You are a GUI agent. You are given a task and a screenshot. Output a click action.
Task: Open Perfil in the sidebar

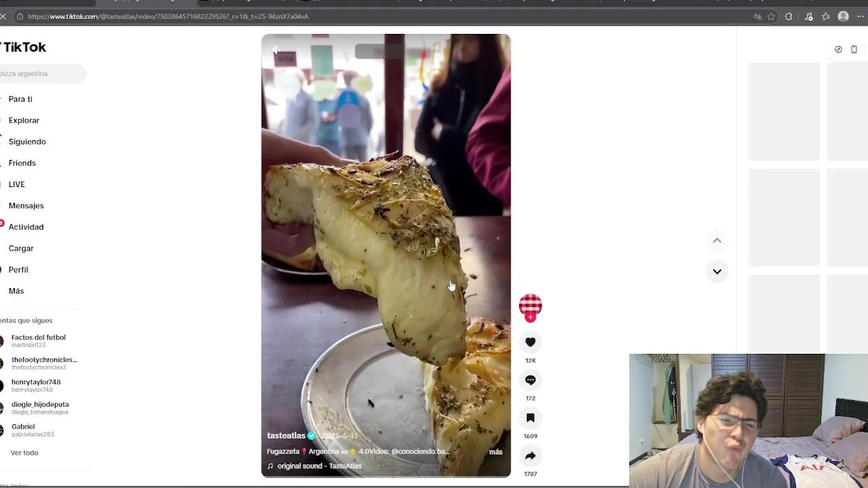(x=18, y=270)
